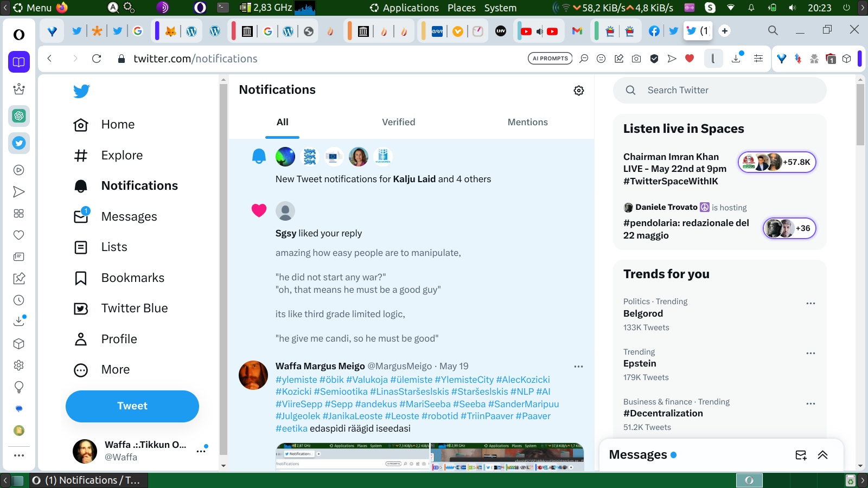Image resolution: width=868 pixels, height=488 pixels.
Task: Open ChatGPT panel in Opera sidebar
Action: pos(19,115)
